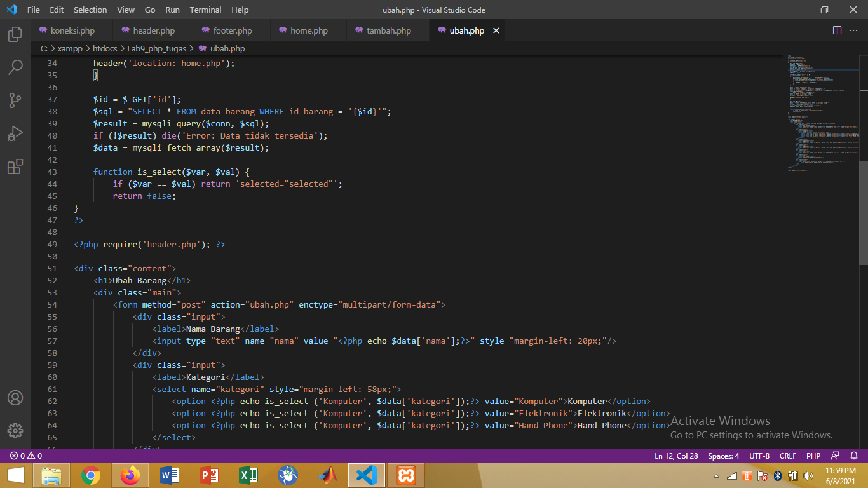Switch to the koneksi.php tab
Image resolution: width=868 pixels, height=488 pixels.
(72, 30)
